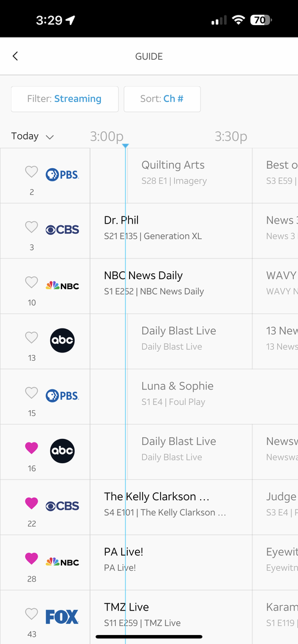Open the PBS channel 2 logo

pos(62,175)
